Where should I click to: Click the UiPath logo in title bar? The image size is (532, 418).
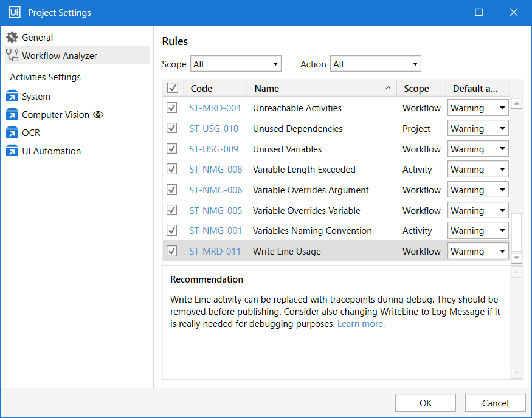15,13
